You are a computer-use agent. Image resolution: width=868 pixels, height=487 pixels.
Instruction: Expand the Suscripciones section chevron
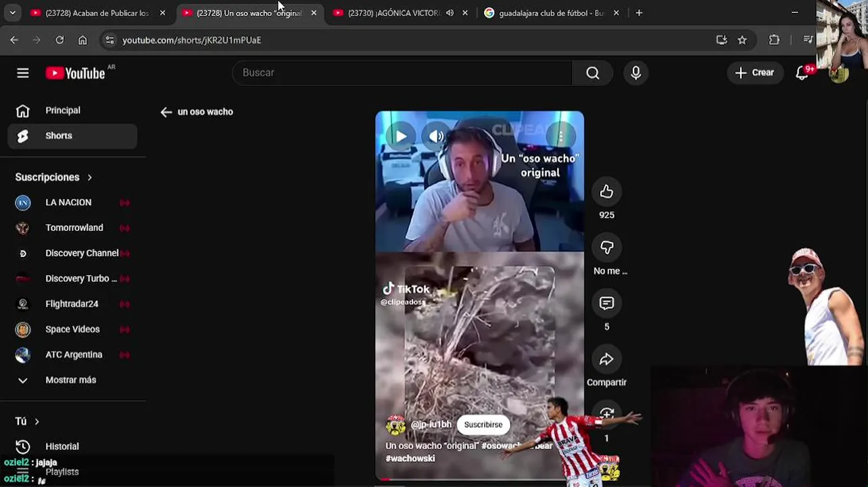point(89,177)
